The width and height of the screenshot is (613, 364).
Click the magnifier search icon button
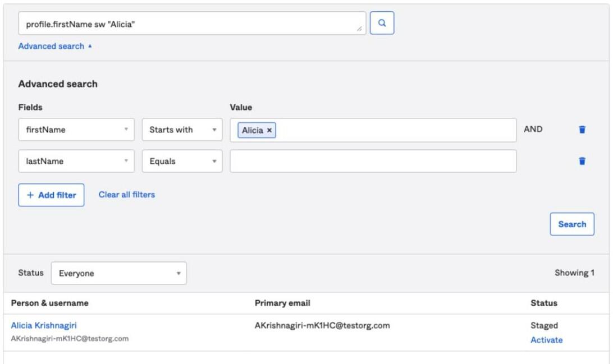pyautogui.click(x=382, y=24)
